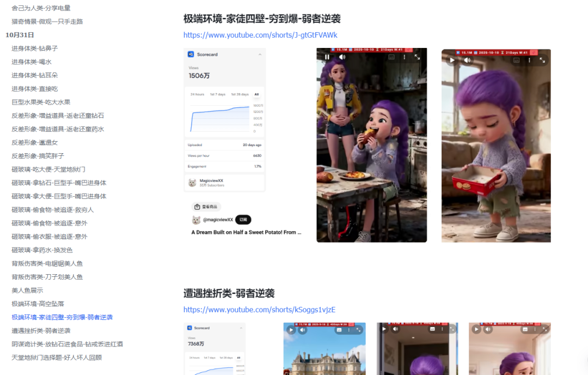Image resolution: width=588 pixels, height=375 pixels.
Task: Click fullscreen icon on red box video
Action: point(542,60)
